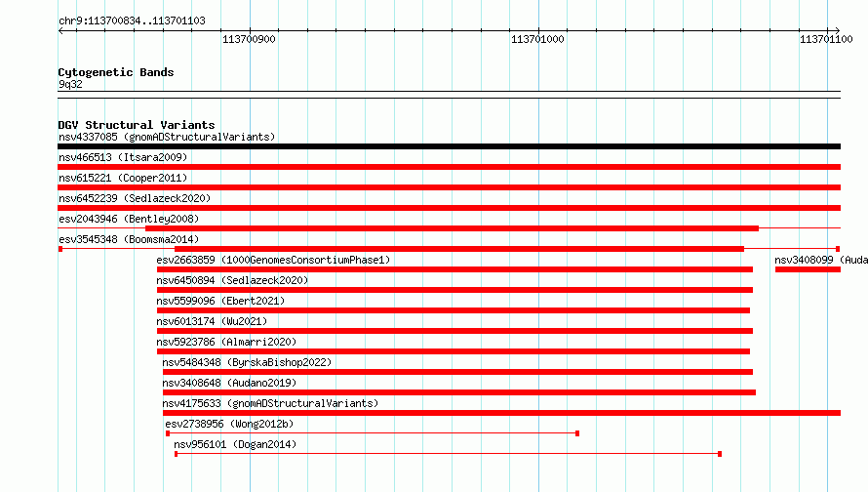Click the red bar under nsv4175633
Viewport: 868px width, 492px height.
coord(501,413)
